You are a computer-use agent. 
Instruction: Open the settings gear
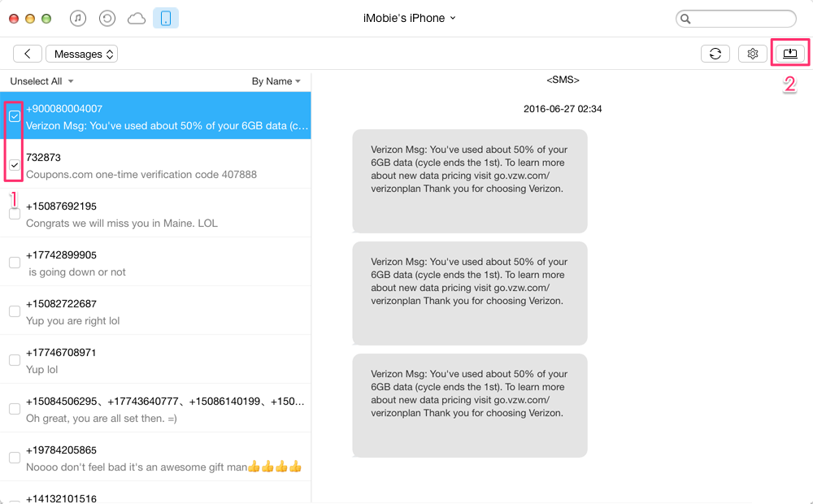point(752,54)
